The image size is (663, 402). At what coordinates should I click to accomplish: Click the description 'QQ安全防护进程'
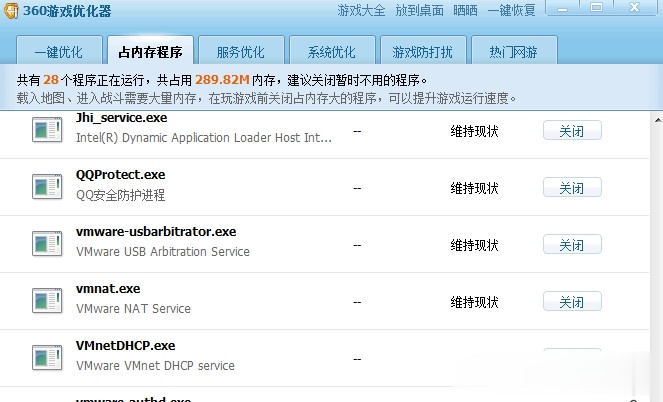click(x=121, y=195)
